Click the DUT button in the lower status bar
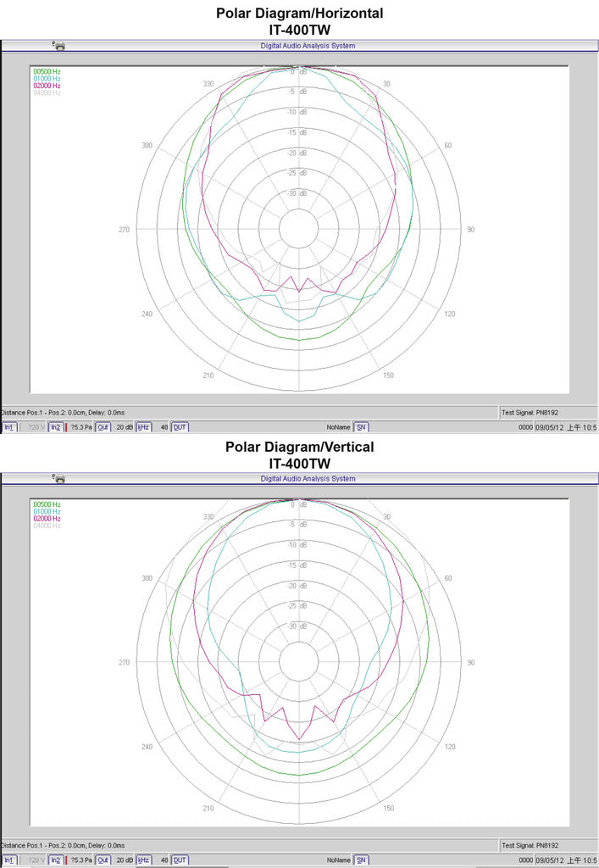The image size is (599, 868). tap(180, 860)
